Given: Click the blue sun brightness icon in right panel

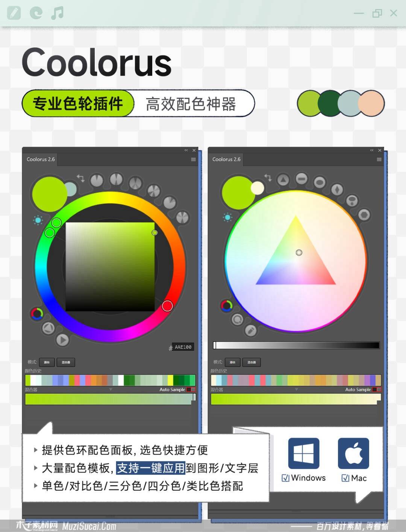Looking at the screenshot, I should tap(227, 217).
